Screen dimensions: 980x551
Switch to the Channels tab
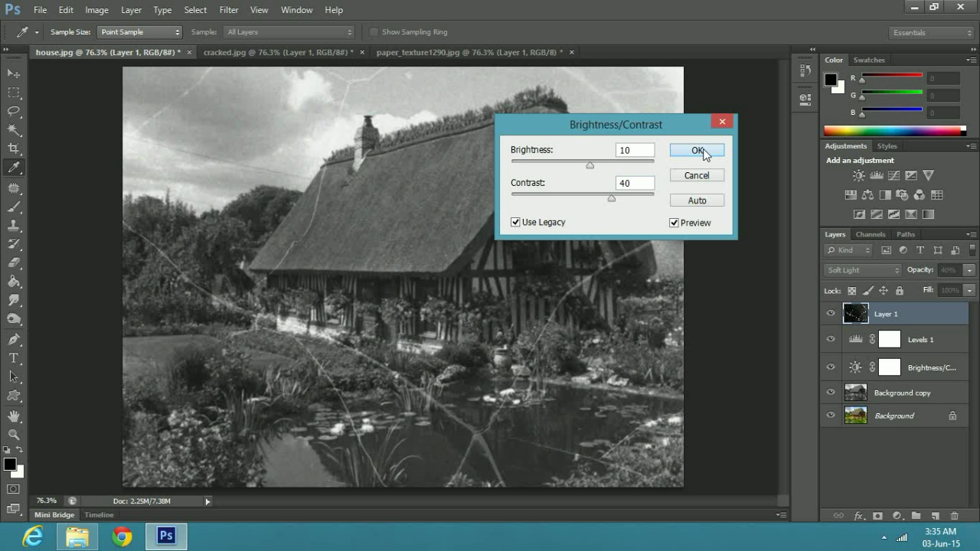(x=871, y=234)
